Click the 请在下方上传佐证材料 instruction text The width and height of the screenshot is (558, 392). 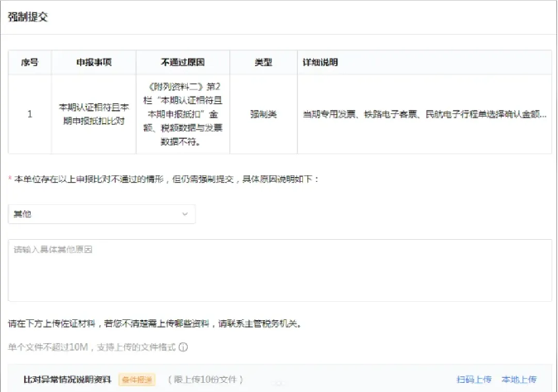[155, 323]
